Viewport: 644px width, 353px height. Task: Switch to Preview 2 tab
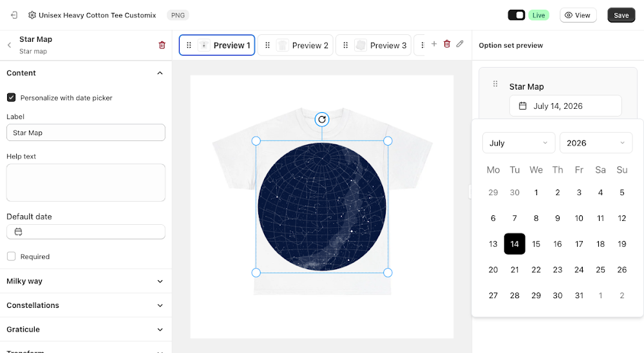(296, 45)
